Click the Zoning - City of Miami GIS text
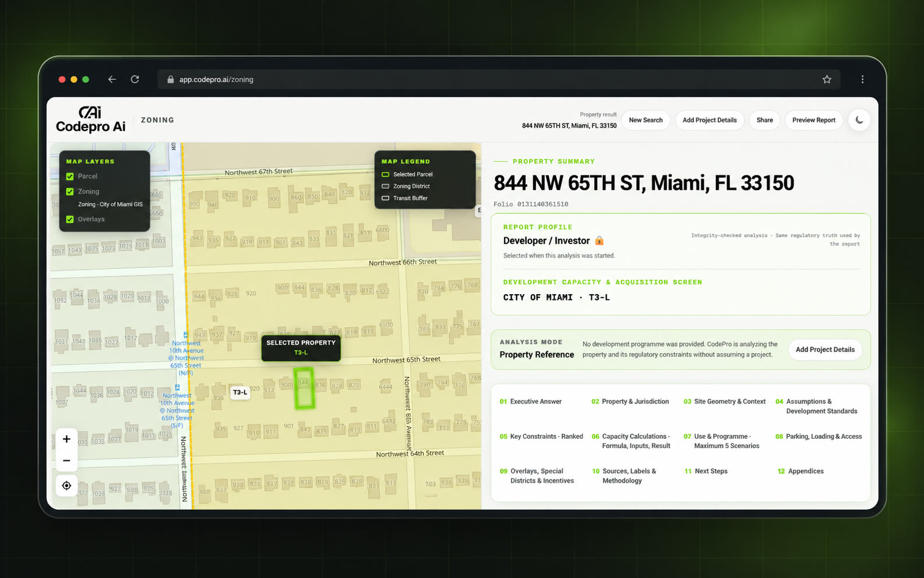The height and width of the screenshot is (578, 924). (110, 205)
